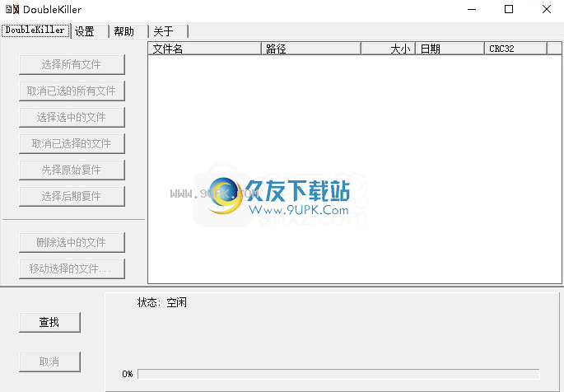Screen dimensions: 564x392
Task: Minimize the DoubleKiller window
Action: pyautogui.click(x=472, y=9)
